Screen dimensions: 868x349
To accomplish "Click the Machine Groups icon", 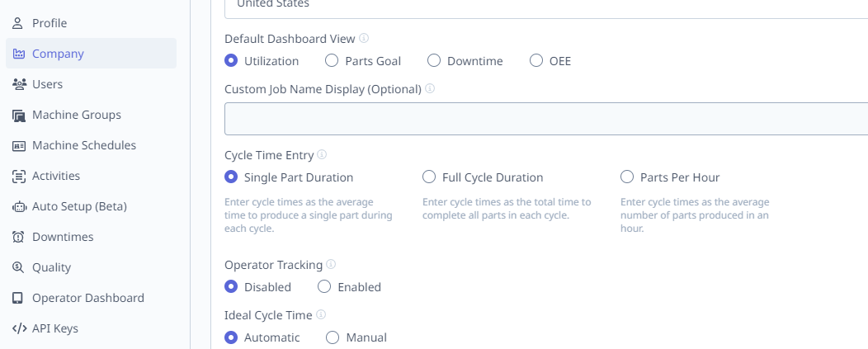I will 19,116.
